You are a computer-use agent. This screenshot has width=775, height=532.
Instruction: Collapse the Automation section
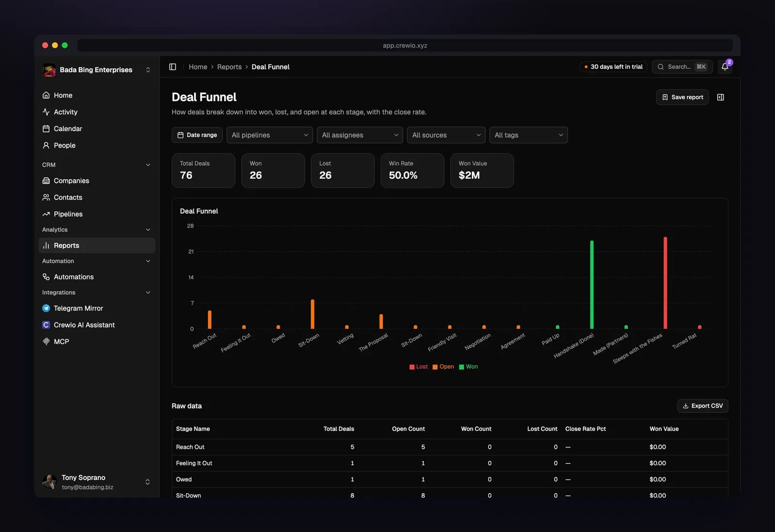tap(148, 261)
